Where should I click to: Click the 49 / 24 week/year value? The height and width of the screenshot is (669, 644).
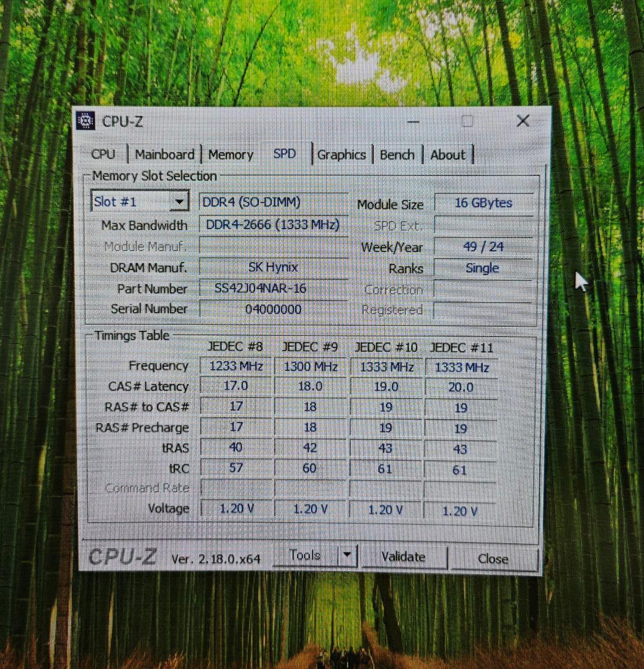pos(483,247)
